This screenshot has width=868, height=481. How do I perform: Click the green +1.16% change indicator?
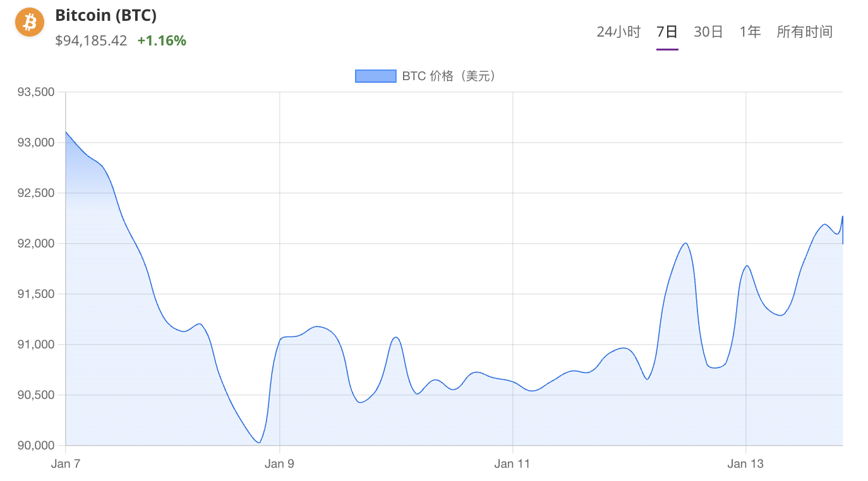pos(162,41)
